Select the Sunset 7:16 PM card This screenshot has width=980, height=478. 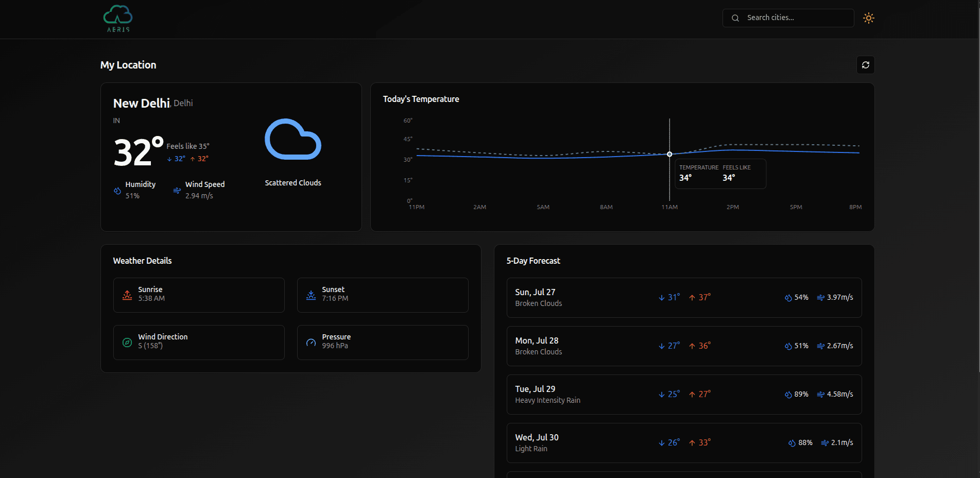tap(383, 295)
